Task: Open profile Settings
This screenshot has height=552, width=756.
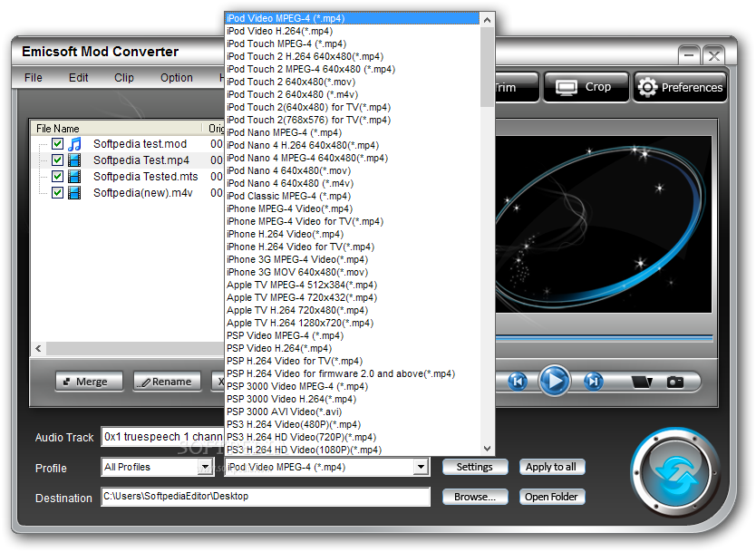Action: (475, 467)
